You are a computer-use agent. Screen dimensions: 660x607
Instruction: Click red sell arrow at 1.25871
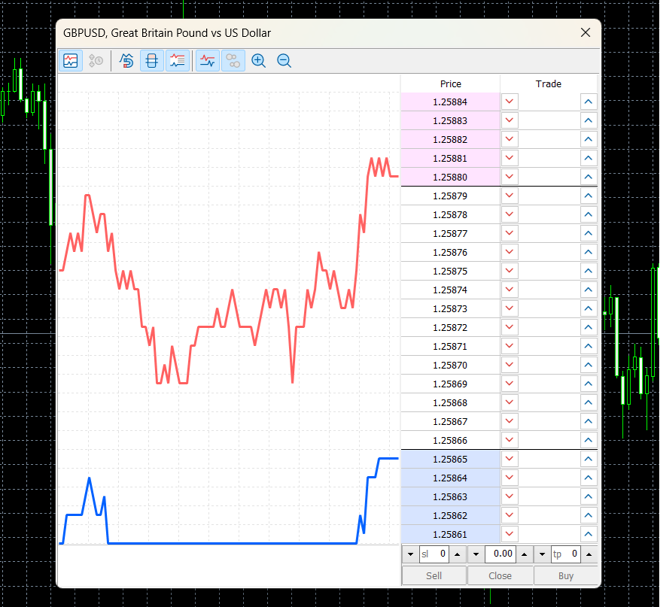click(x=509, y=346)
